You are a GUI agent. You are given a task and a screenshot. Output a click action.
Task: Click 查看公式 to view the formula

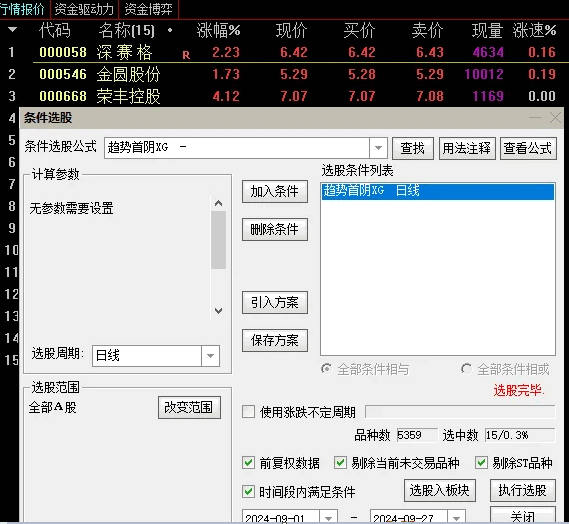(x=528, y=148)
